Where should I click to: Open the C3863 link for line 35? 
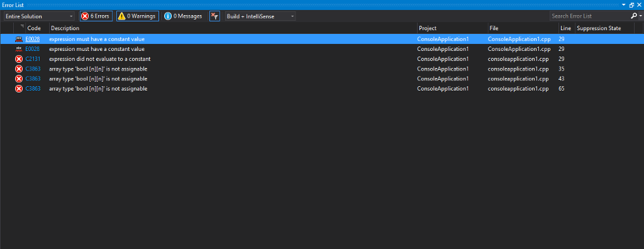coord(33,69)
